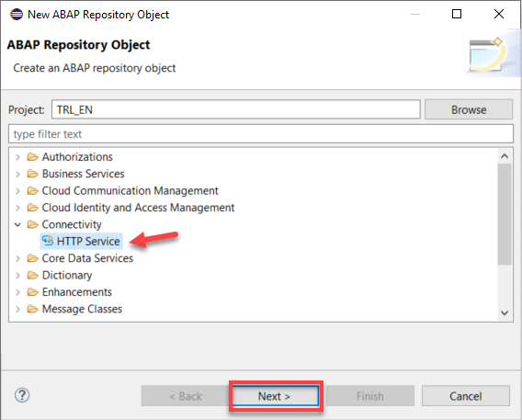Click the disabled Back button
Viewport: 522px width, 420px height.
186,396
